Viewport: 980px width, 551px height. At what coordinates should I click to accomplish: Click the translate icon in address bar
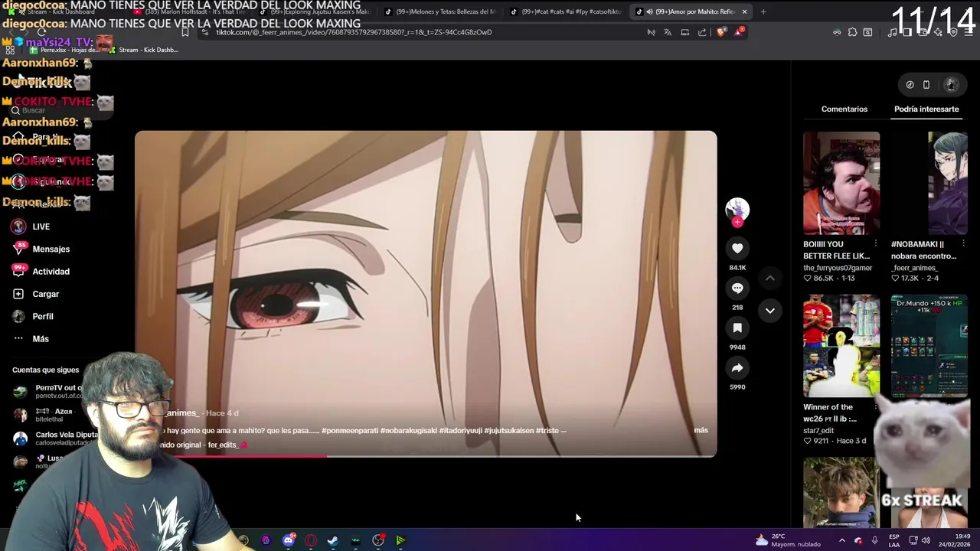[x=668, y=32]
